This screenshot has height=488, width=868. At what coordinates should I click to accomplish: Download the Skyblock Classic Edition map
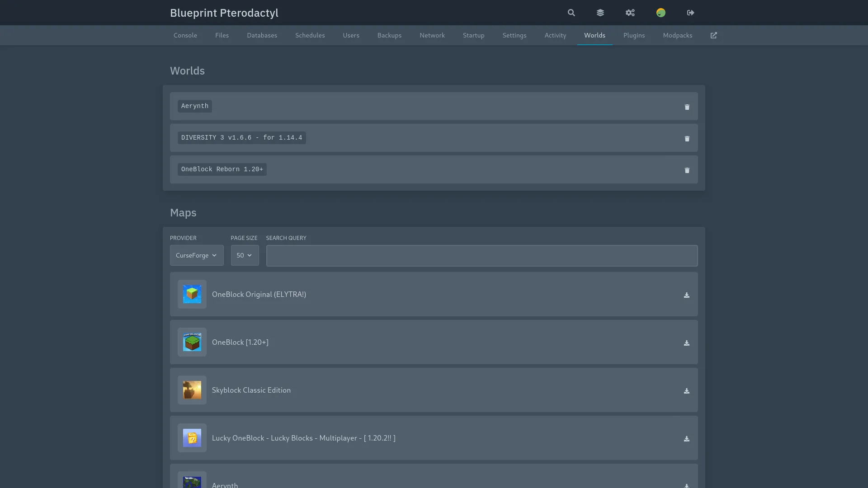686,391
